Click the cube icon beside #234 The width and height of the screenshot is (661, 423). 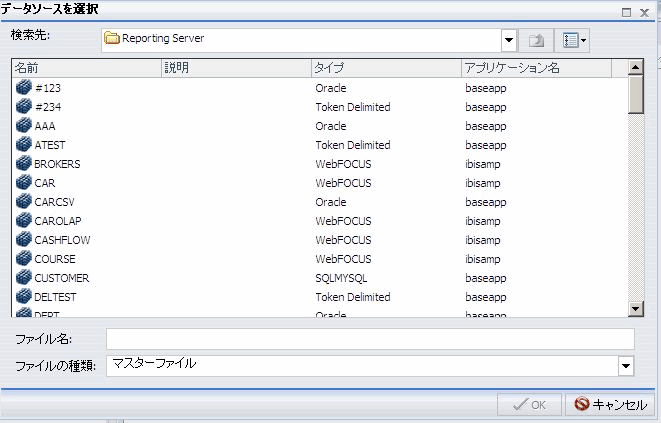tap(24, 106)
